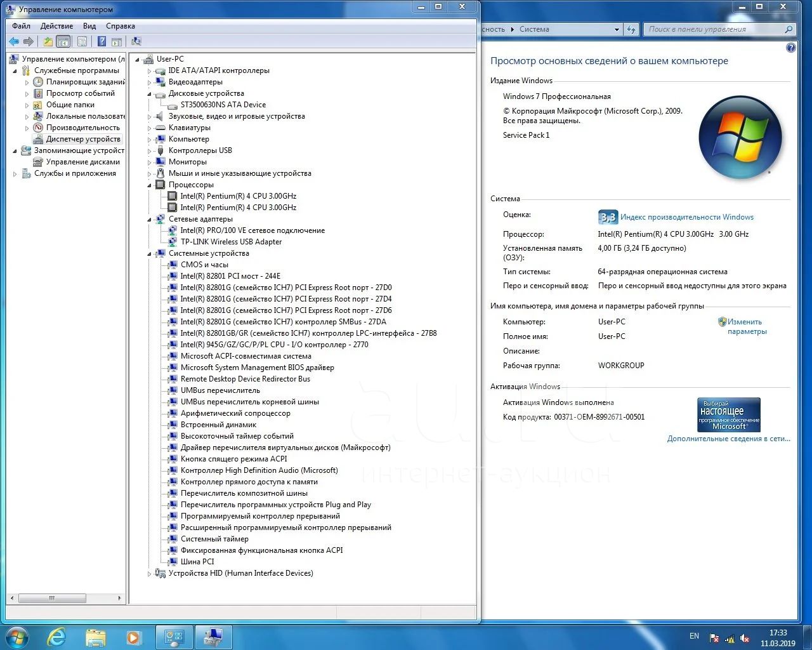This screenshot has width=812, height=650.
Task: Toggle the show/hide action pane toolbar icon
Action: (x=117, y=41)
